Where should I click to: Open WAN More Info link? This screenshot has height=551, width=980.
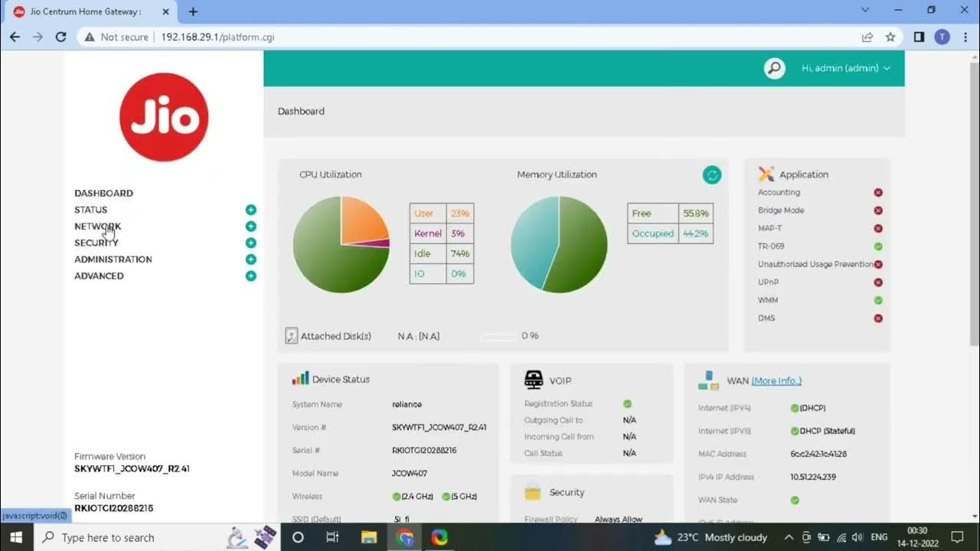(x=776, y=380)
